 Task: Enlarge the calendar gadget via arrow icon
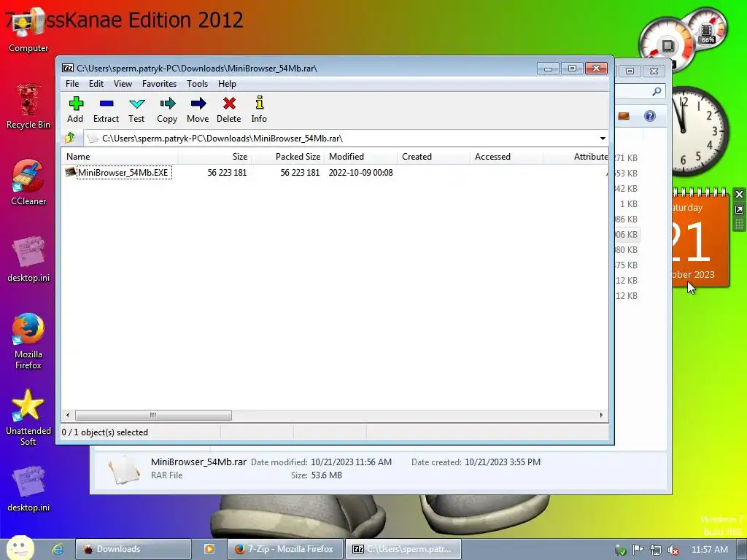coord(739,209)
